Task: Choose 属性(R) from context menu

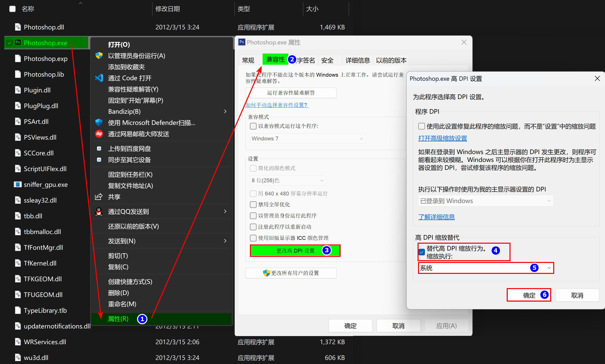Action: [118, 319]
